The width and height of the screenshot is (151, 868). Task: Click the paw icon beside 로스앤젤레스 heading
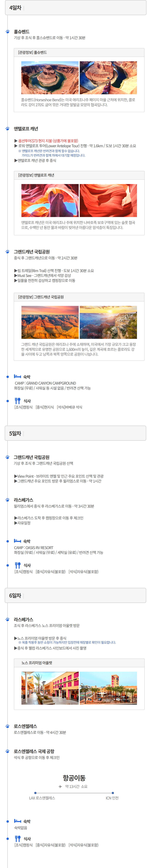coord(7,726)
